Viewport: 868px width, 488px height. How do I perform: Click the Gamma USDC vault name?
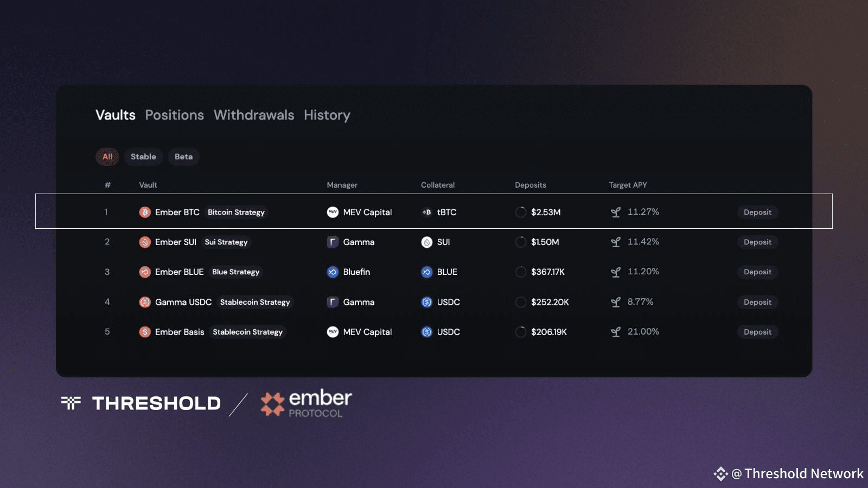[x=183, y=302]
